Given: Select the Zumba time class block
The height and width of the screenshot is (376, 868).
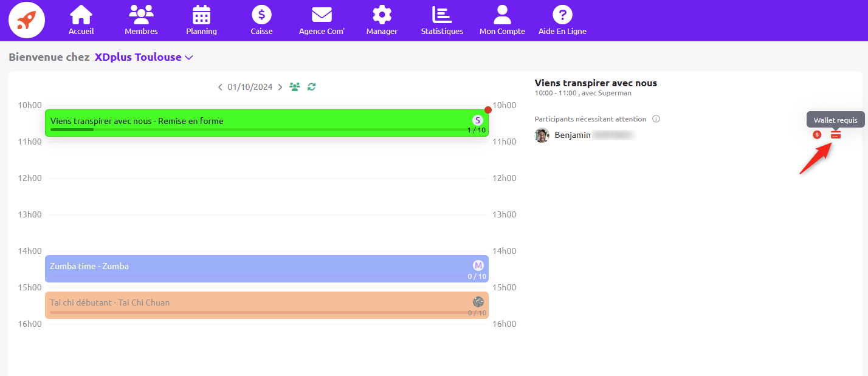Looking at the screenshot, I should coord(243,268).
